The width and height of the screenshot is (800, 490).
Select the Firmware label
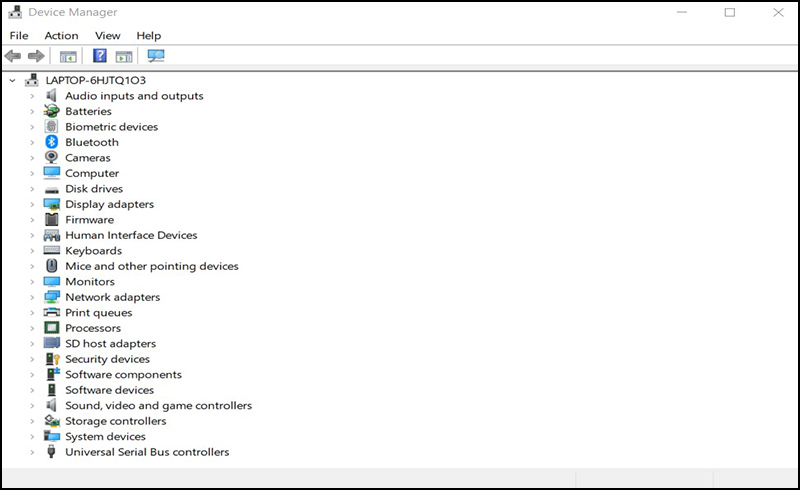click(90, 220)
